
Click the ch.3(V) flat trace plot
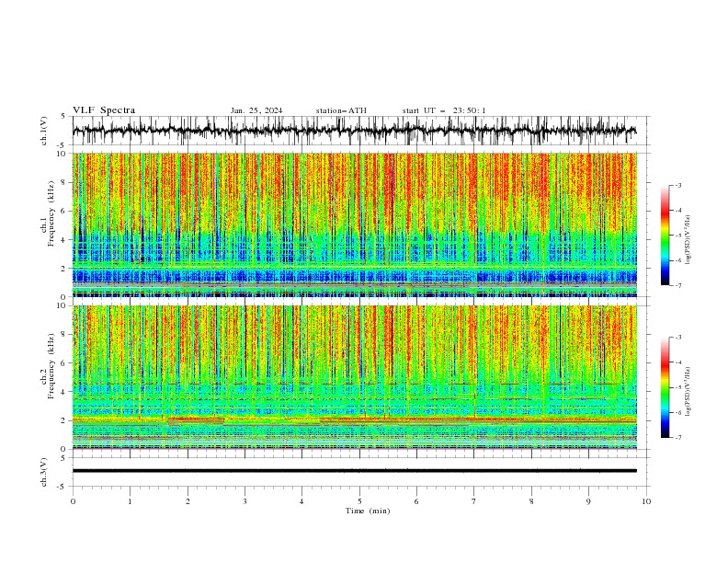pos(360,472)
